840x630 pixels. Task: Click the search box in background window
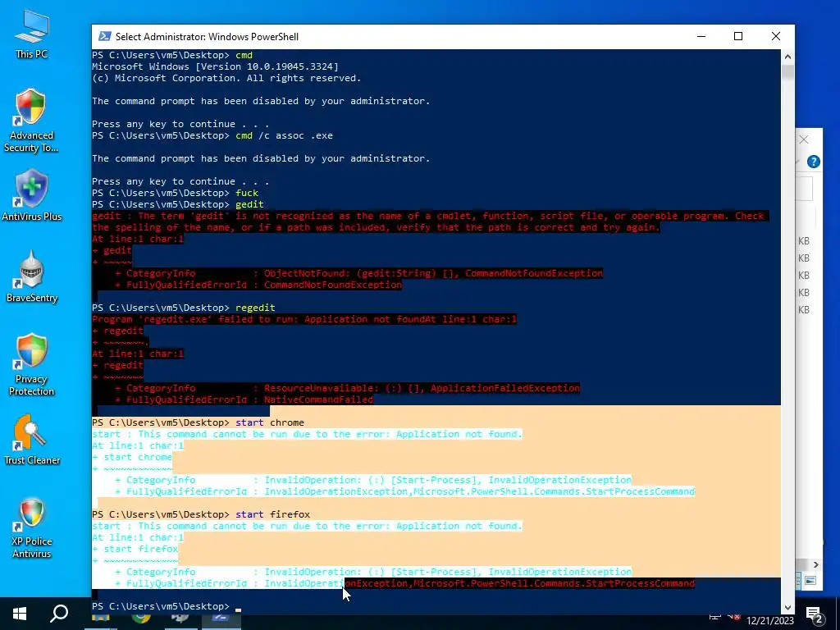pos(806,188)
